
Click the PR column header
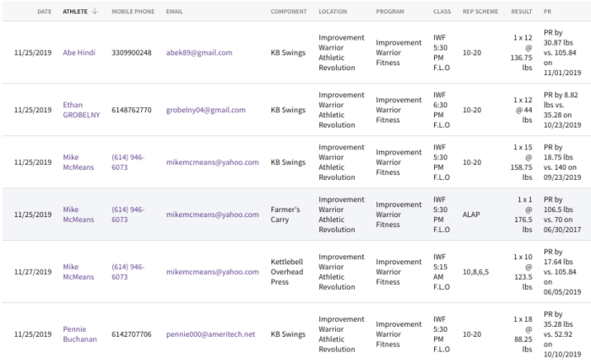(x=547, y=11)
